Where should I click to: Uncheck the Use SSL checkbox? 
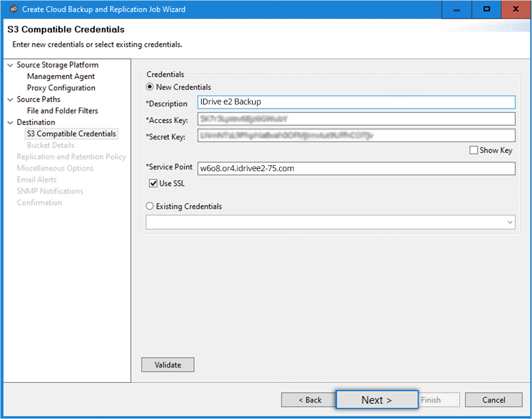[x=154, y=184]
